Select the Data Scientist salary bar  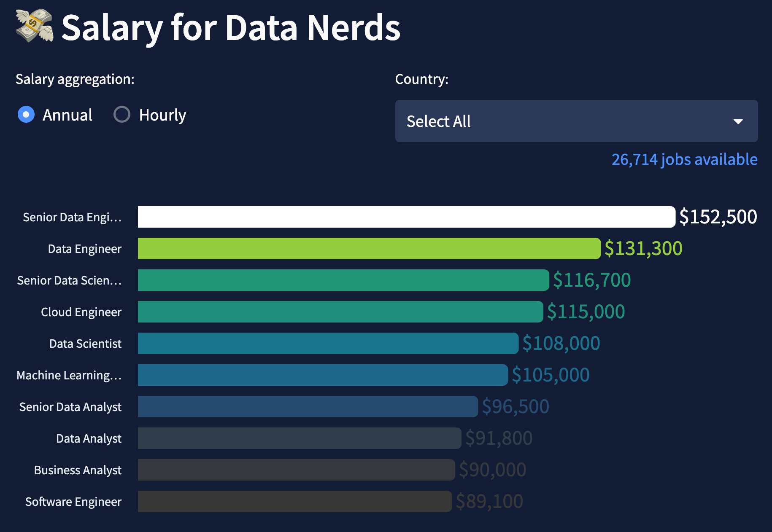(328, 344)
